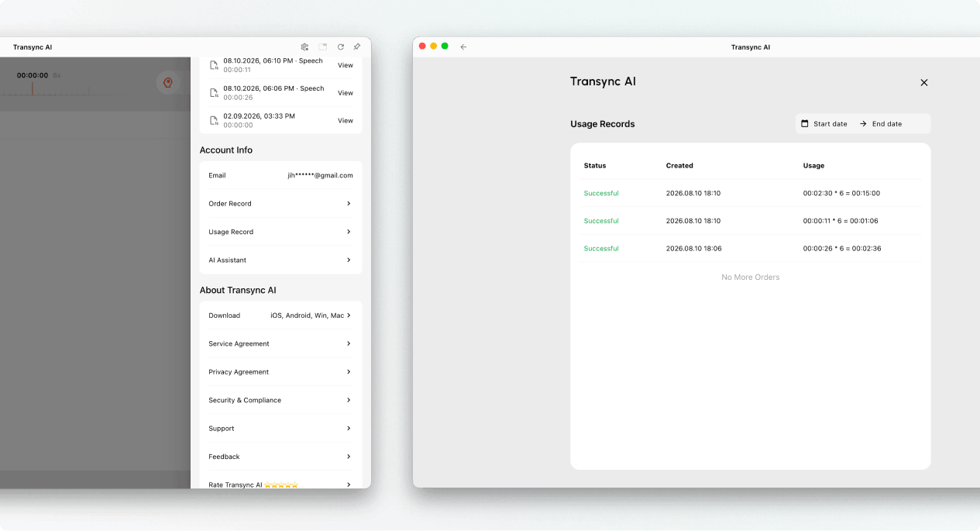Image resolution: width=980 pixels, height=531 pixels.
Task: View the 08.10.2026 06:10 PM recording
Action: pyautogui.click(x=346, y=65)
